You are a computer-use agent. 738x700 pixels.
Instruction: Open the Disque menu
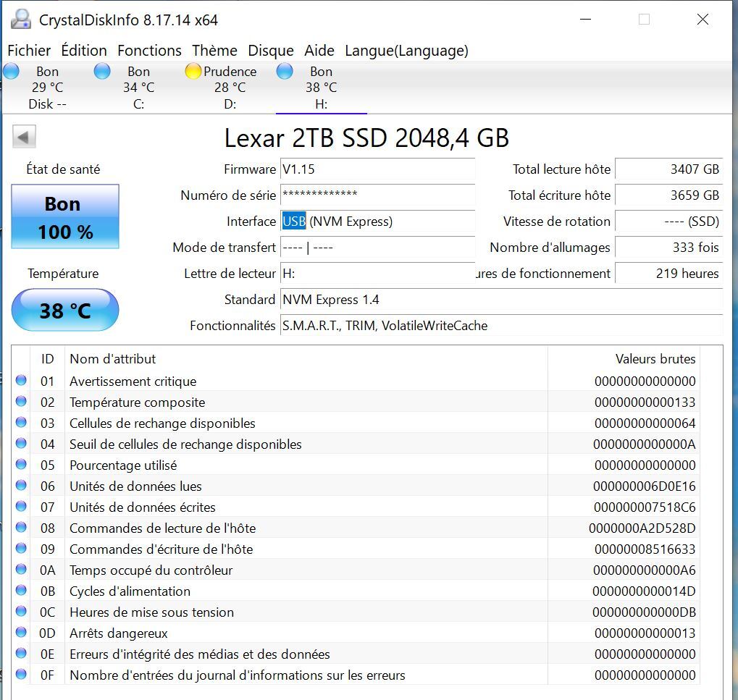pyautogui.click(x=271, y=51)
